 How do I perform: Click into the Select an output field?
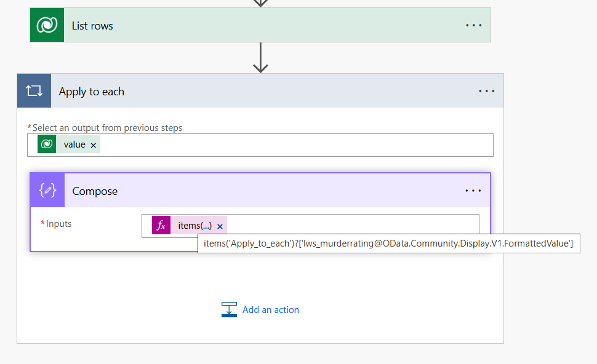260,145
